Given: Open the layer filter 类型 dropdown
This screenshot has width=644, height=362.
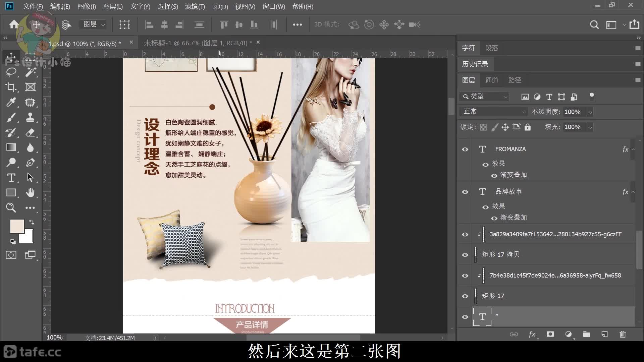Looking at the screenshot, I should point(484,97).
